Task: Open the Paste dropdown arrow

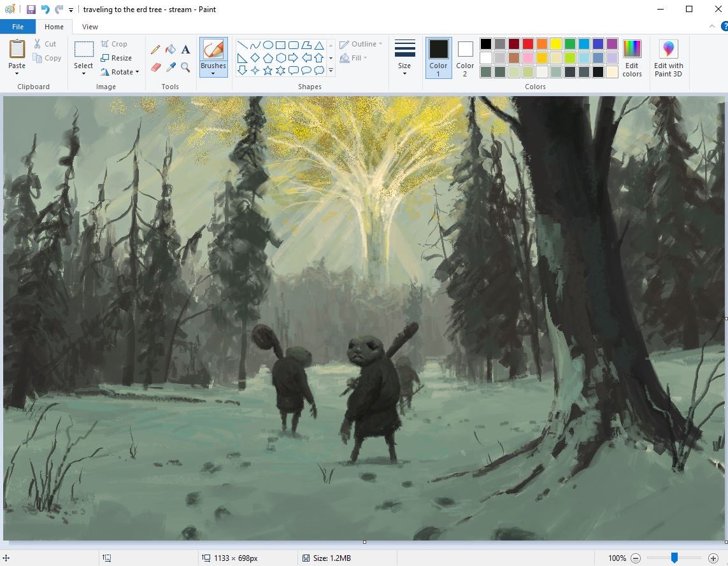Action: click(x=17, y=73)
